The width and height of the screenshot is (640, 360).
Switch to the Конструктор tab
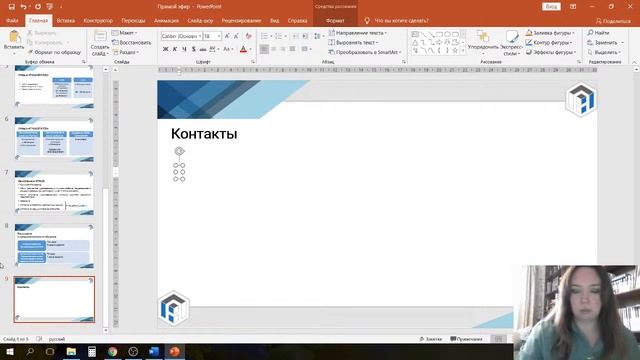(98, 20)
